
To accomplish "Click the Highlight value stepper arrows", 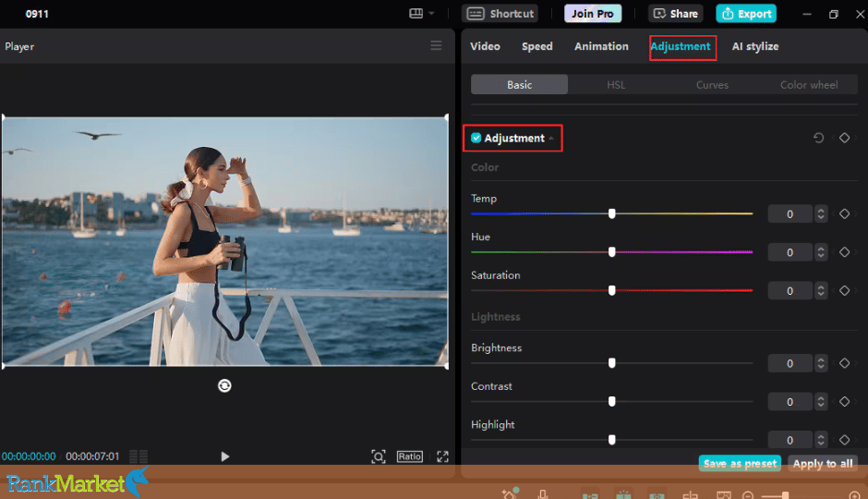I will [x=821, y=440].
